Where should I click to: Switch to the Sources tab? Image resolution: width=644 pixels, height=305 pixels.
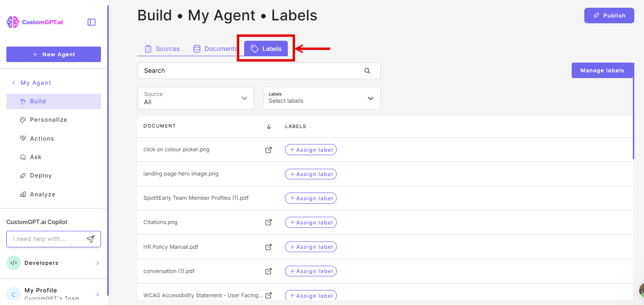(x=162, y=48)
